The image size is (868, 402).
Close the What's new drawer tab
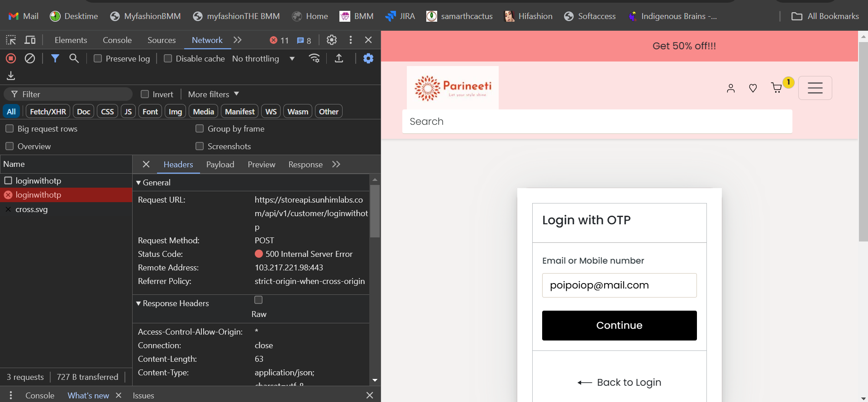click(x=119, y=395)
